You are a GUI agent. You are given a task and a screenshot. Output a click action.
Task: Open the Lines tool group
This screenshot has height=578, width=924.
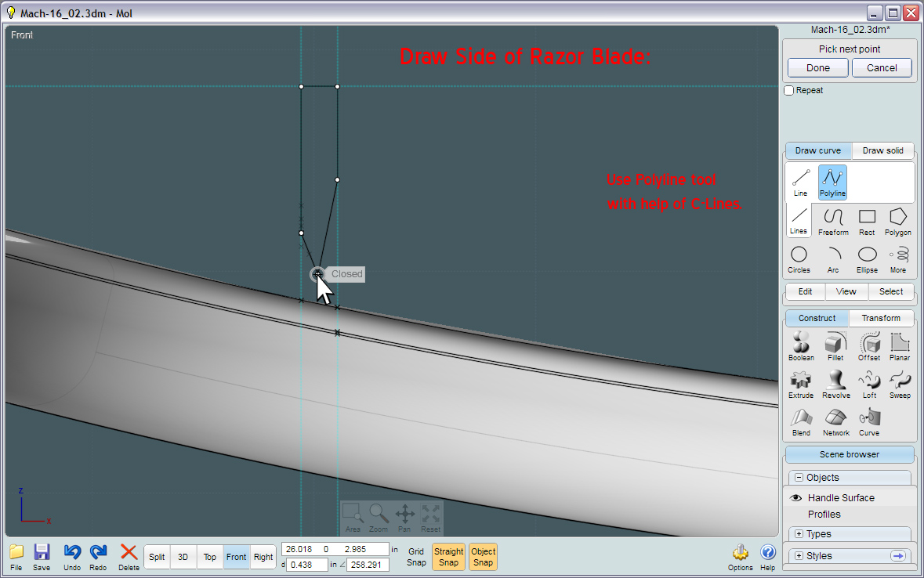[799, 220]
